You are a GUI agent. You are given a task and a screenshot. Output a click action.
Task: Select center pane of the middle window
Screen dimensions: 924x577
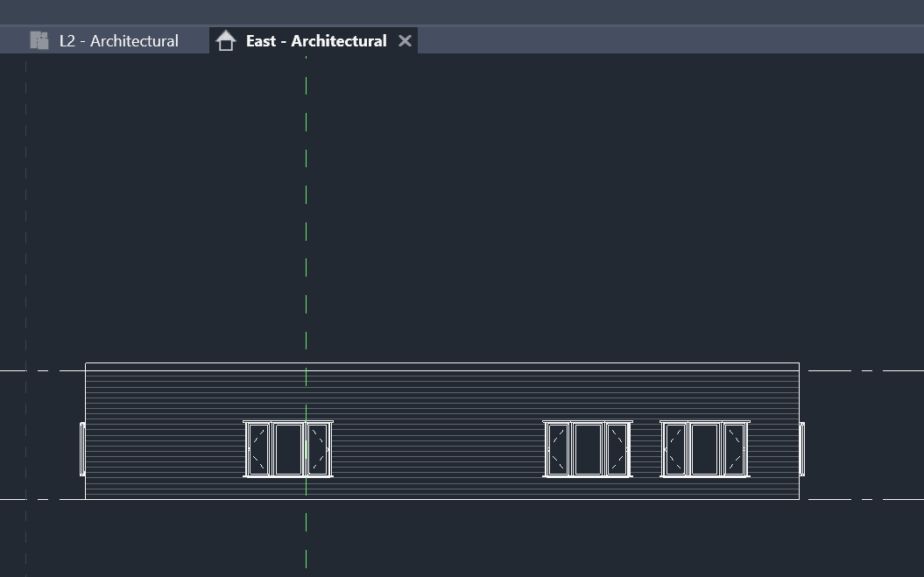pos(588,449)
